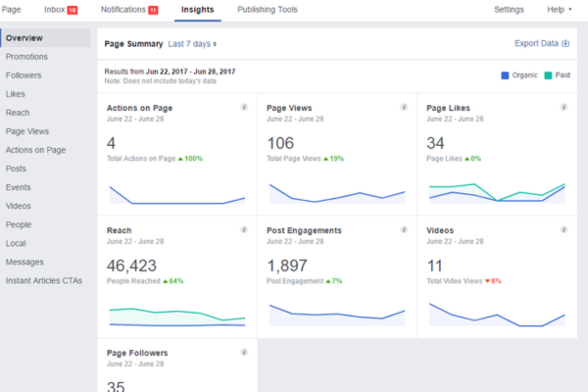588x392 pixels.
Task: Click info icon on Actions on Page card
Action: [x=244, y=107]
